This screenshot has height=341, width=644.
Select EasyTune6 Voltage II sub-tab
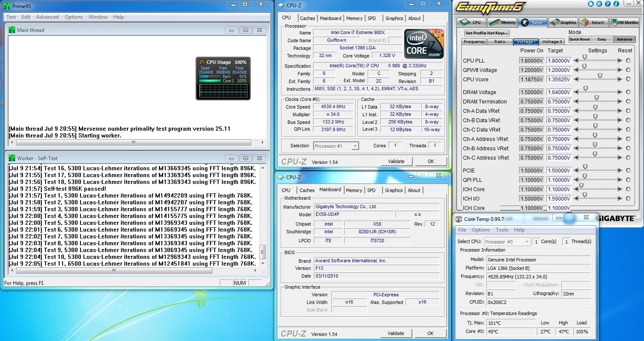[552, 42]
